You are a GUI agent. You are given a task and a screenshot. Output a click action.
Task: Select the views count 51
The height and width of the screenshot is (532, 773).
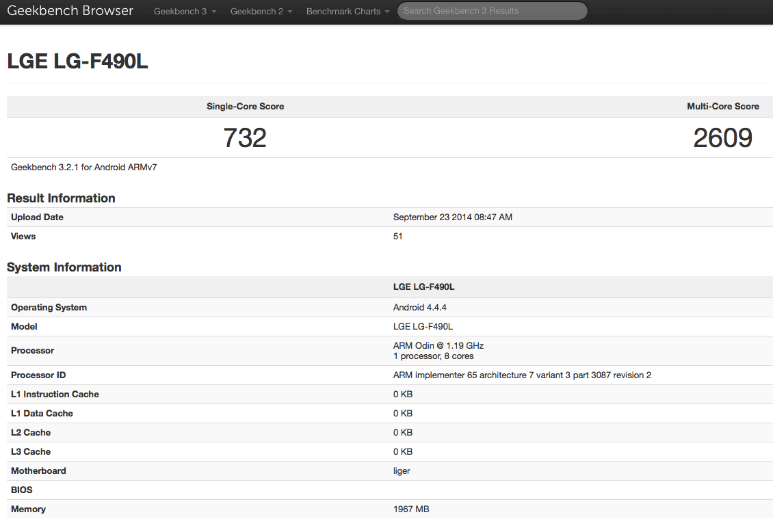click(398, 237)
